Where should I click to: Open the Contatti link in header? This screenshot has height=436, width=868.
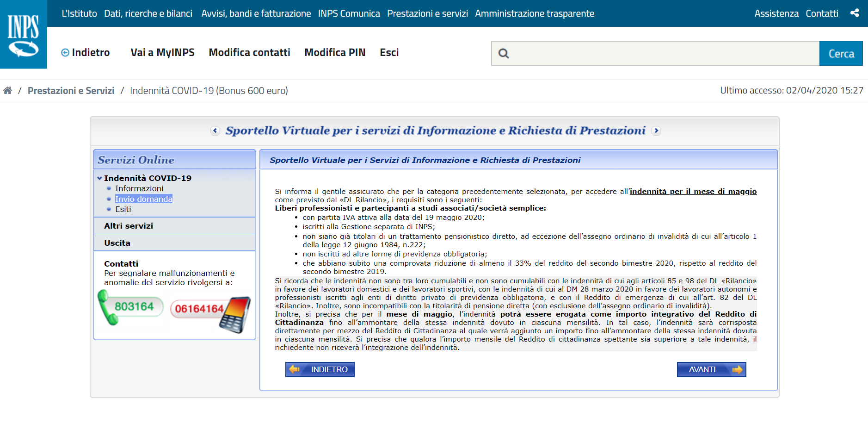click(822, 13)
